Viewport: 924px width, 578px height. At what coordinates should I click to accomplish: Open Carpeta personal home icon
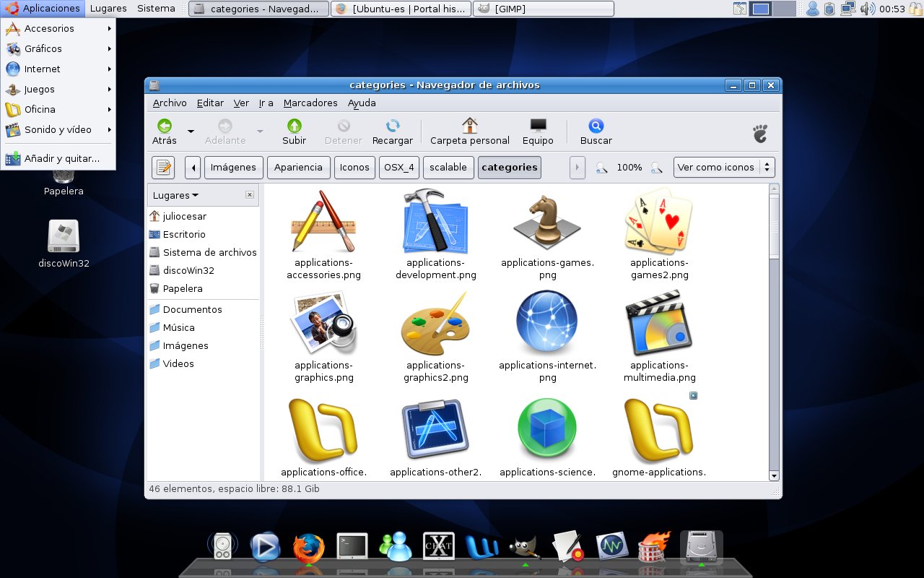click(x=470, y=126)
